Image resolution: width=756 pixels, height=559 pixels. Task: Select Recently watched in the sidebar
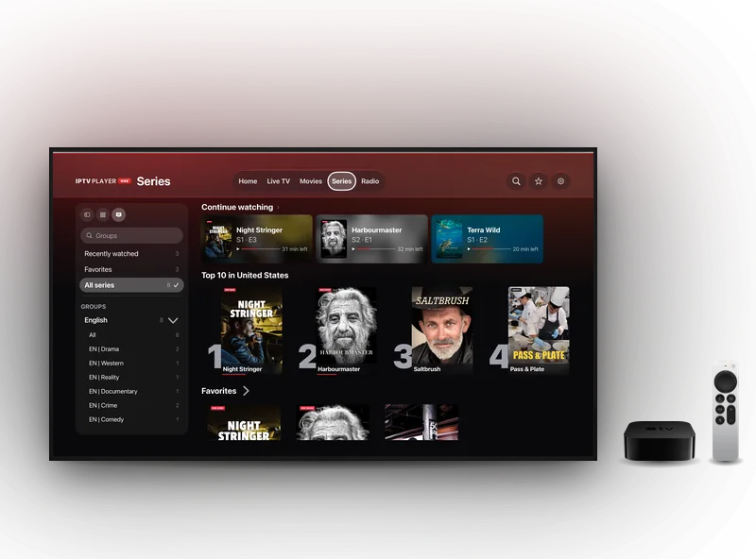[x=131, y=253]
